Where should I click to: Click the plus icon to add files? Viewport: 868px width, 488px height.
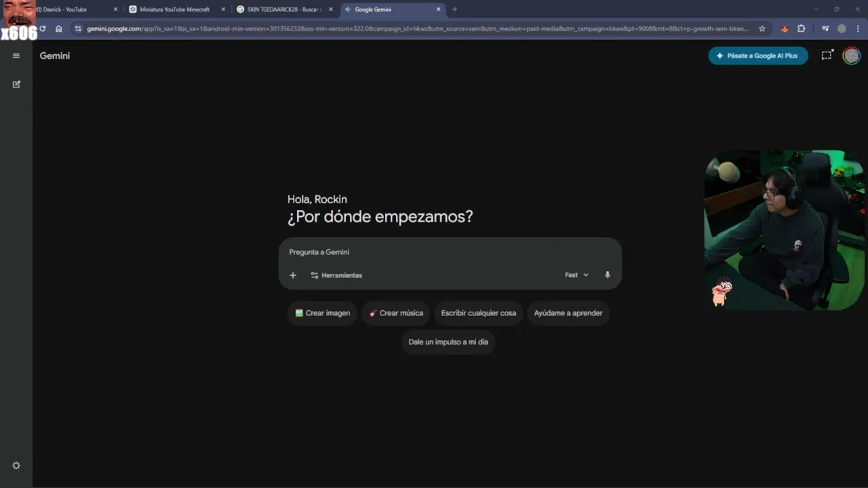point(293,275)
